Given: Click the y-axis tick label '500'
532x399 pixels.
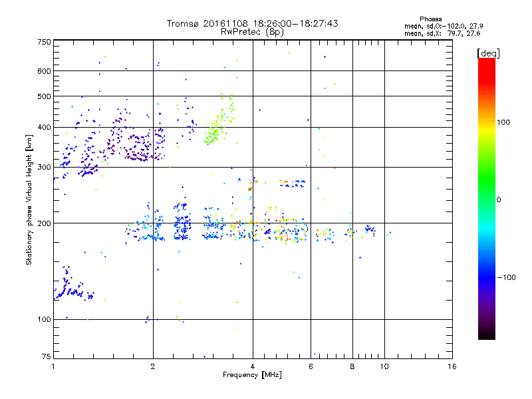Looking at the screenshot, I should coord(44,96).
